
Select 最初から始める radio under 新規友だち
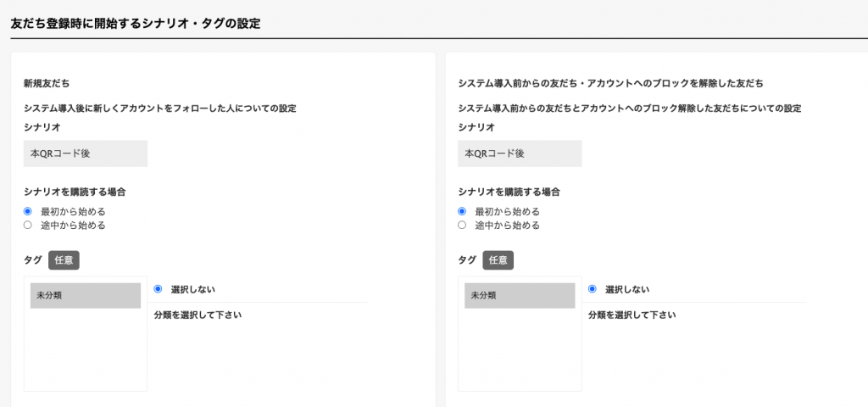(28, 211)
